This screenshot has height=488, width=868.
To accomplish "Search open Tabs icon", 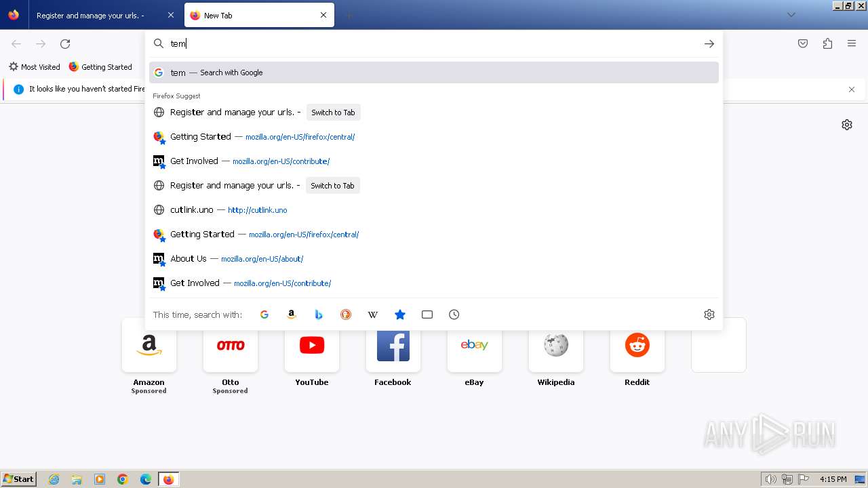I will pos(427,314).
